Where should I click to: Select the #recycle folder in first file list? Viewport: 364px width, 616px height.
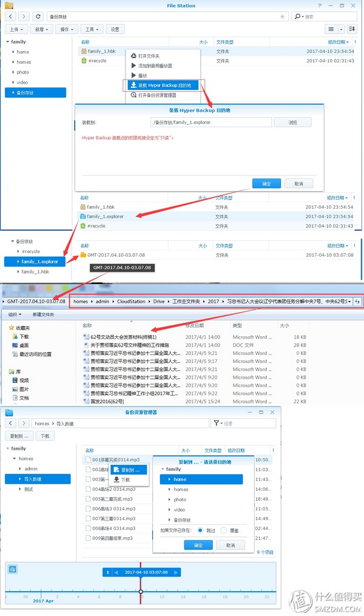click(x=97, y=61)
